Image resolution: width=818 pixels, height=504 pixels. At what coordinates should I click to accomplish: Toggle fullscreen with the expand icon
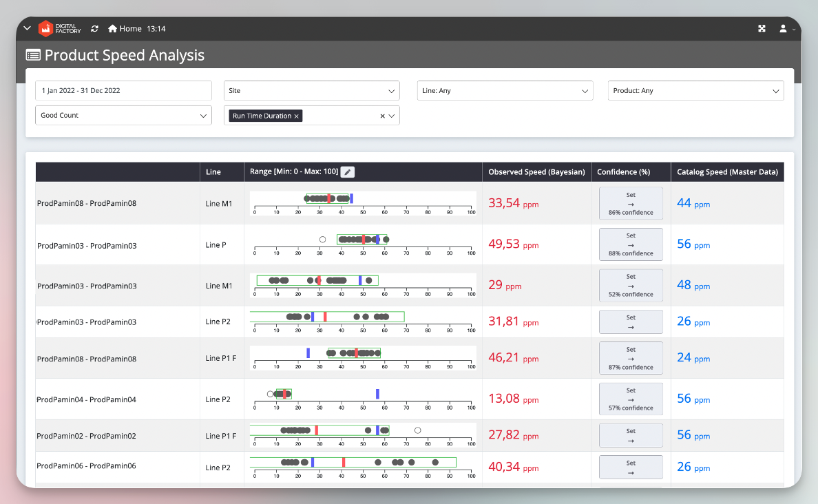pos(762,29)
